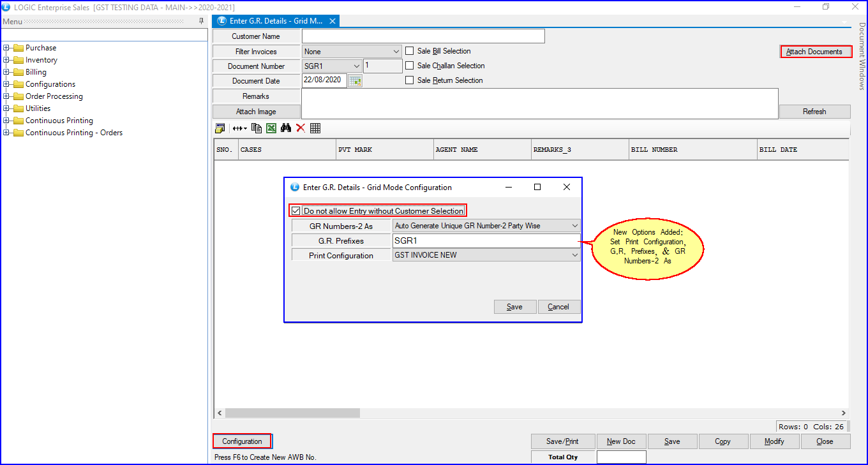Open the calendar picker beside Document Date
This screenshot has height=465, width=868.
(355, 81)
